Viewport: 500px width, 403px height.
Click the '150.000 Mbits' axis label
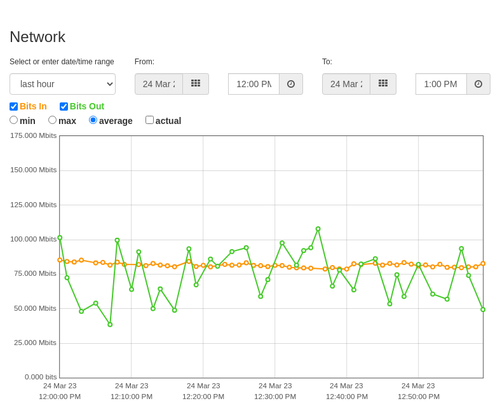click(x=33, y=170)
